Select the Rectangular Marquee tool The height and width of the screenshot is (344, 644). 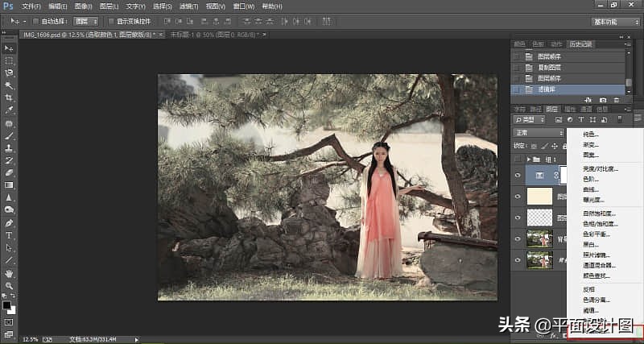point(10,60)
